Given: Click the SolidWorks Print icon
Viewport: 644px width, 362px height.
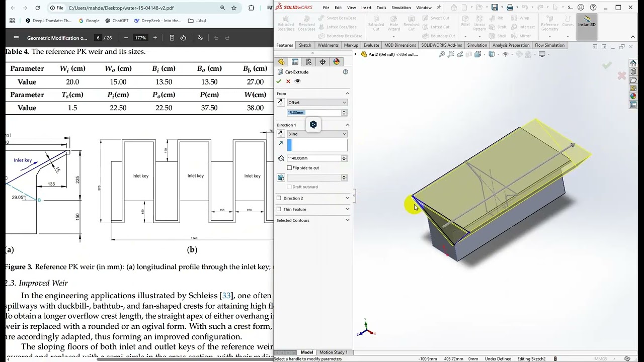Looking at the screenshot, I should 510,8.
